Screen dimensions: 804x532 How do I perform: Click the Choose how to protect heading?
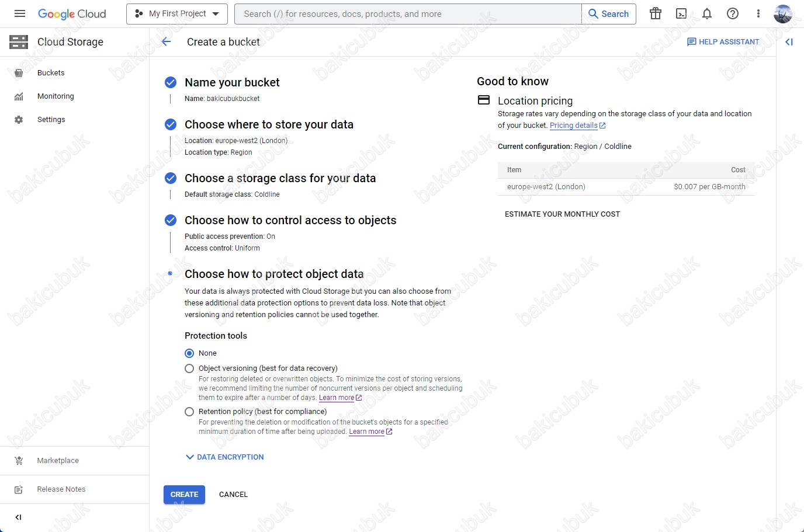(x=274, y=274)
